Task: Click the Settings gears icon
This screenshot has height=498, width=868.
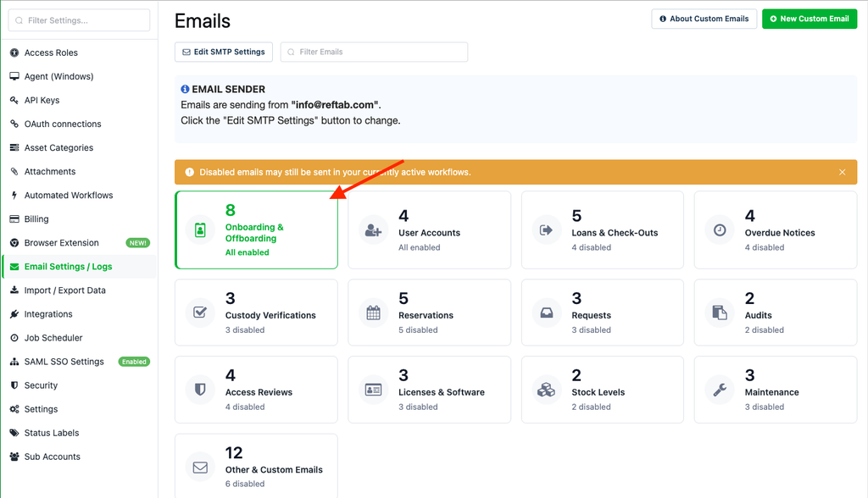Action: (x=14, y=409)
